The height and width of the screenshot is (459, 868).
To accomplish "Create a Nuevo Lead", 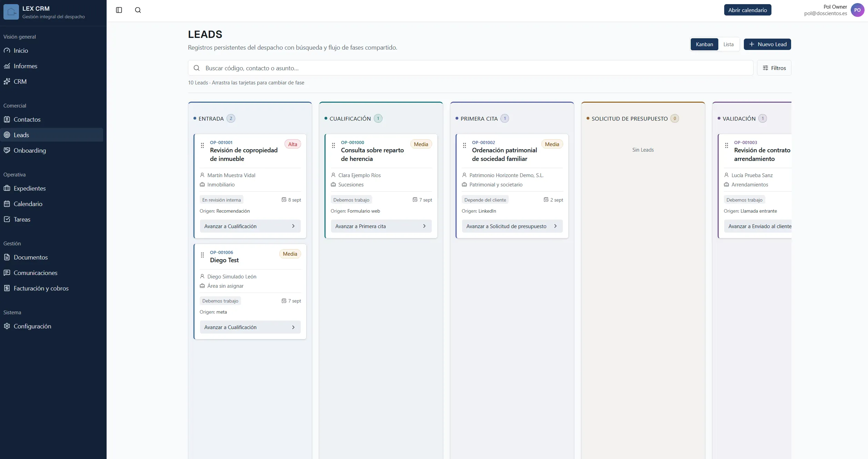I will point(767,44).
